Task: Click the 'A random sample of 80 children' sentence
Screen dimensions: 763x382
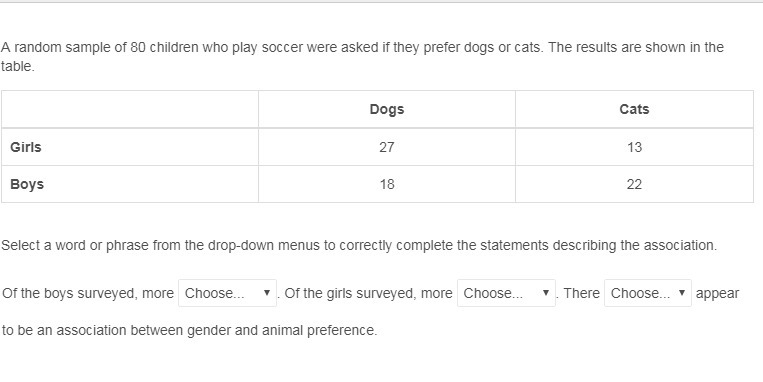Action: pyautogui.click(x=362, y=56)
